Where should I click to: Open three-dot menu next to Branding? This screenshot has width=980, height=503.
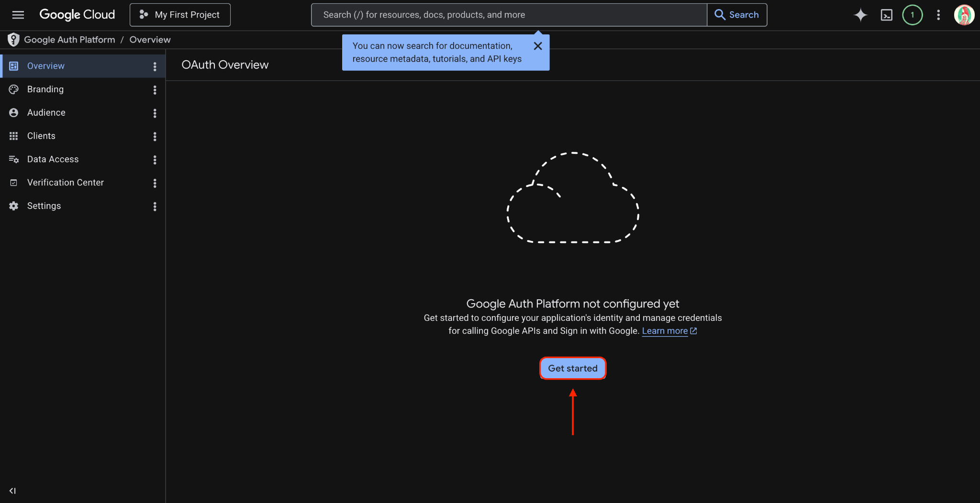coord(155,90)
